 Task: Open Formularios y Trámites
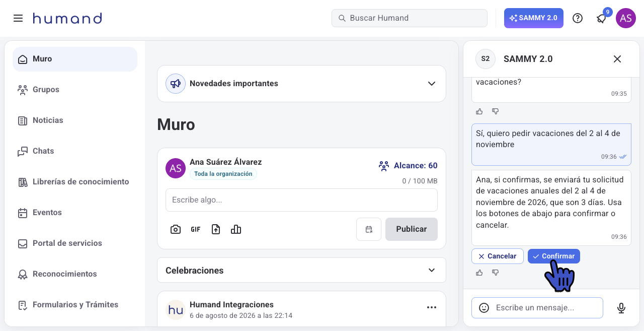75,305
